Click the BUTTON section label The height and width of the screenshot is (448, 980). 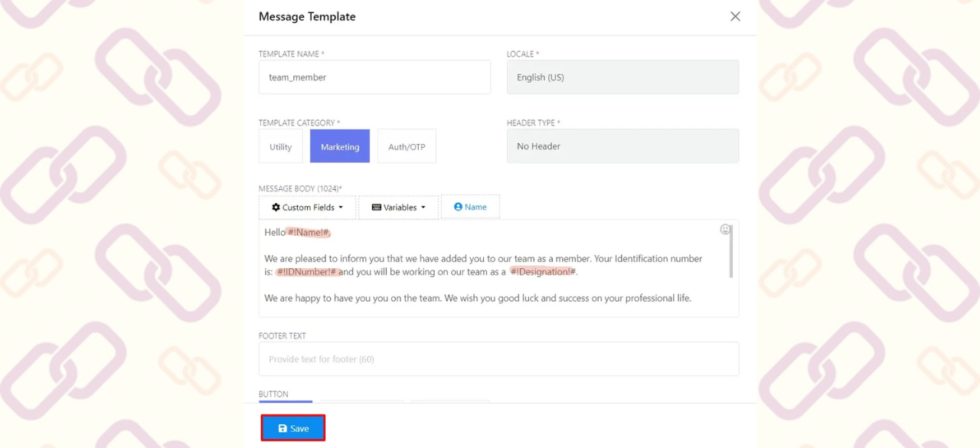pos(273,394)
